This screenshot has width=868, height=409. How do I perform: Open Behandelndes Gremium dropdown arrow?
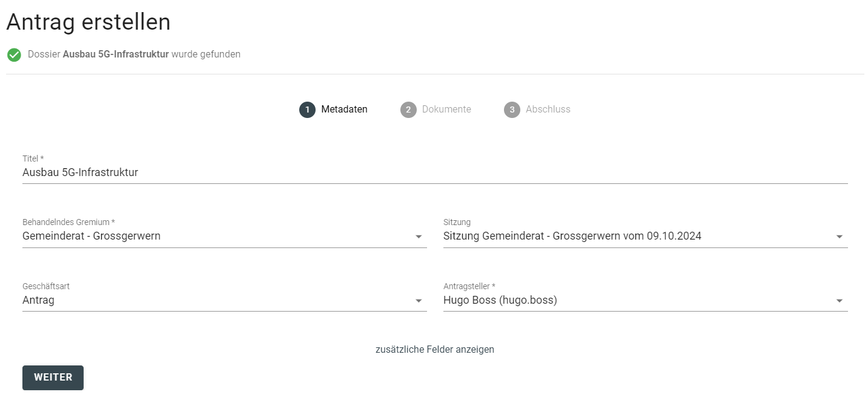click(x=419, y=237)
